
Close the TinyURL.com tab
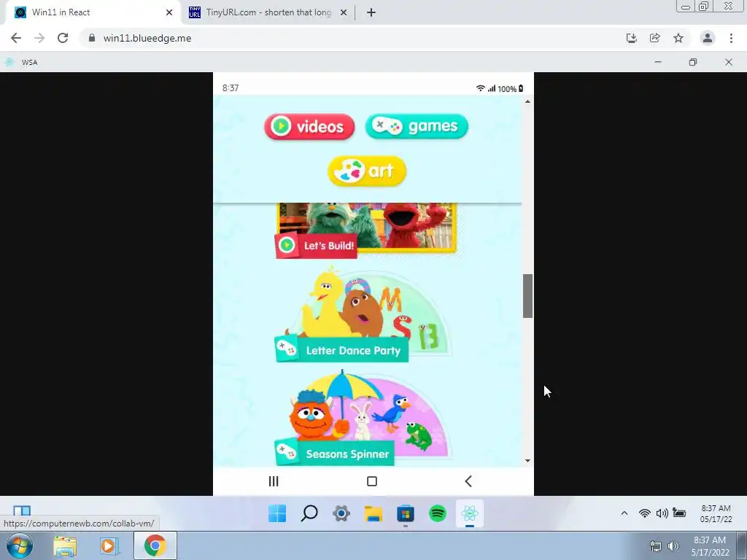click(x=344, y=12)
